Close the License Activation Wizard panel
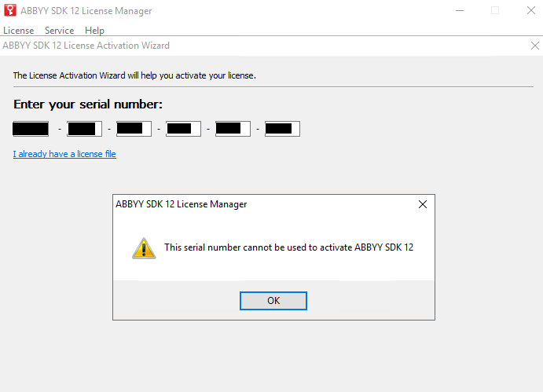The image size is (543, 392). tap(534, 46)
